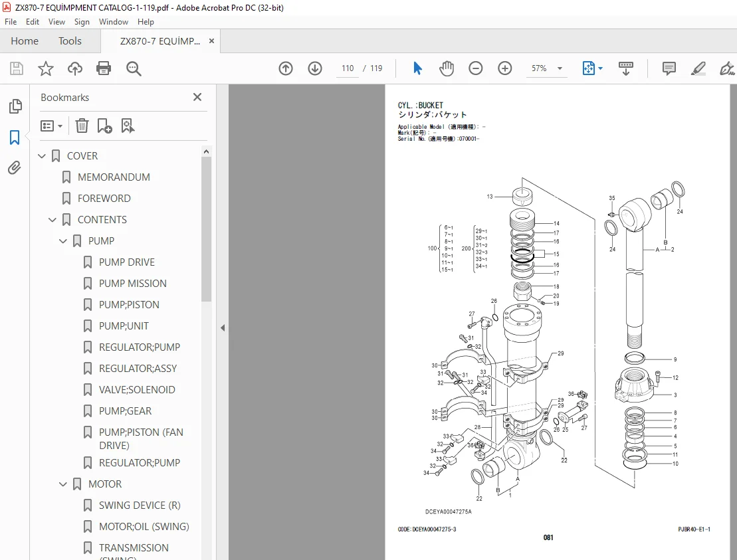Collapse the navigation pane arrow
Image resolution: width=737 pixels, height=560 pixels.
click(x=223, y=328)
